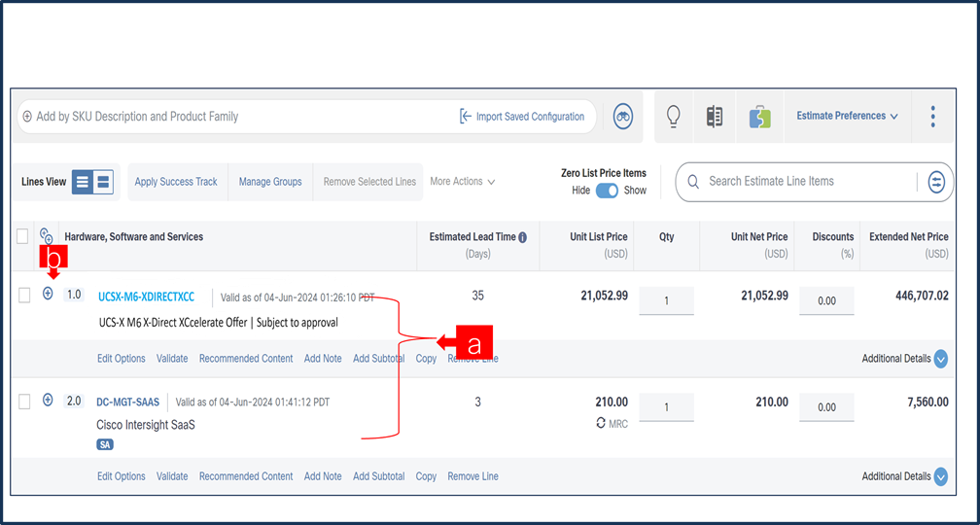Click Remove Line for DC-MGT-SAAS
980x525 pixels.
point(472,476)
